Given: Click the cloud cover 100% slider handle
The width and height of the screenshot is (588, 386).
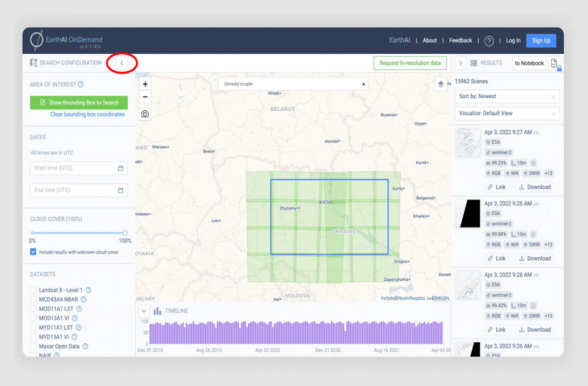Looking at the screenshot, I should click(x=125, y=233).
